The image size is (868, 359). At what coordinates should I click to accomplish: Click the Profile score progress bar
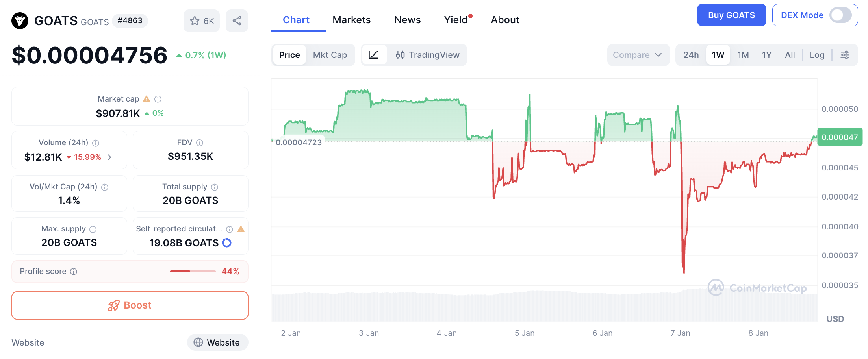click(193, 272)
